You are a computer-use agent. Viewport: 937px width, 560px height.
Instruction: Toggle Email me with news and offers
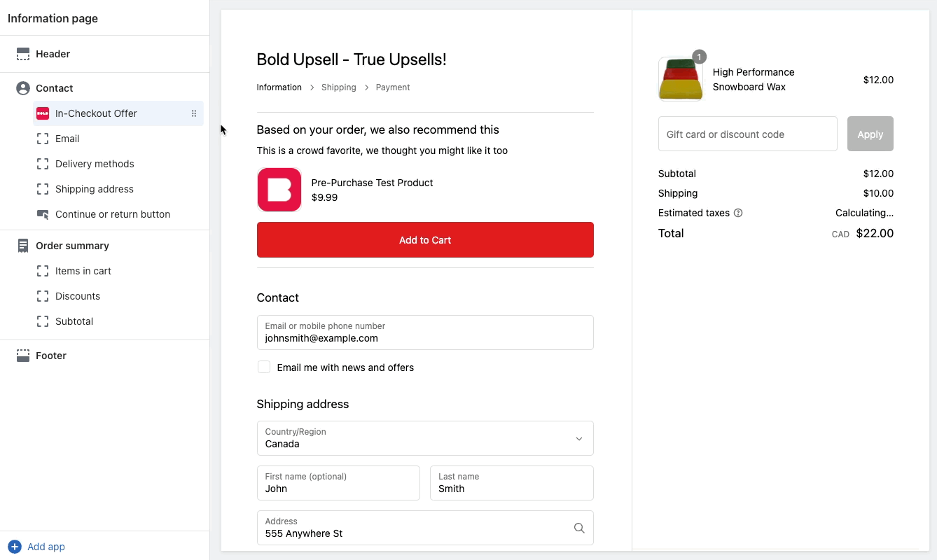(x=264, y=367)
